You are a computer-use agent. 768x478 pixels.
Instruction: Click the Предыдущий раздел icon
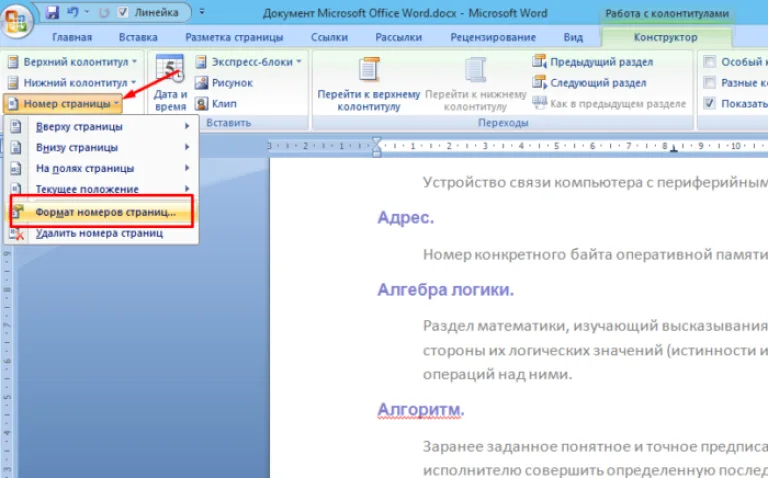click(x=539, y=62)
